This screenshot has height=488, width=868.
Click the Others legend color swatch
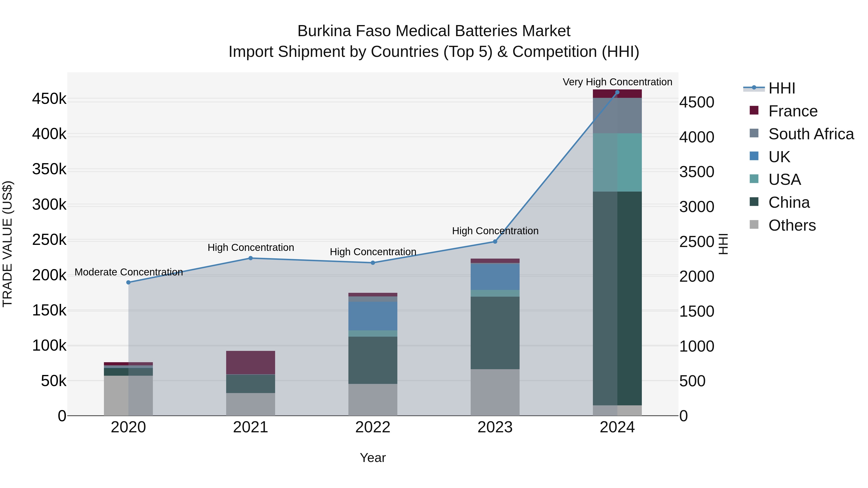point(754,225)
